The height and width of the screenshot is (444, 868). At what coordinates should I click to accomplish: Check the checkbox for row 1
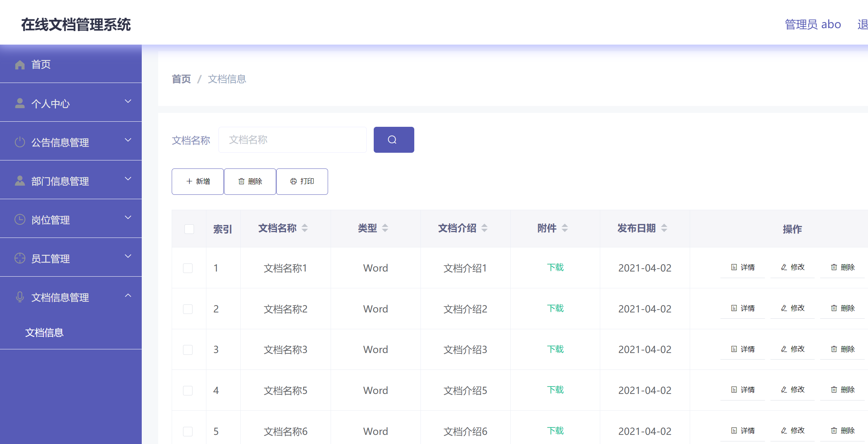pyautogui.click(x=188, y=268)
